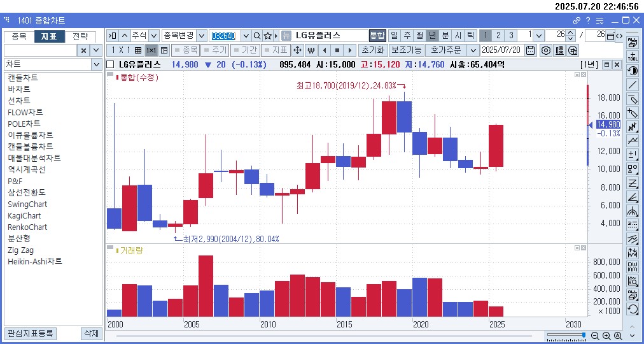Select the Z-shaped pattern tool
Viewport: 644px width, 344px height.
[x=633, y=183]
